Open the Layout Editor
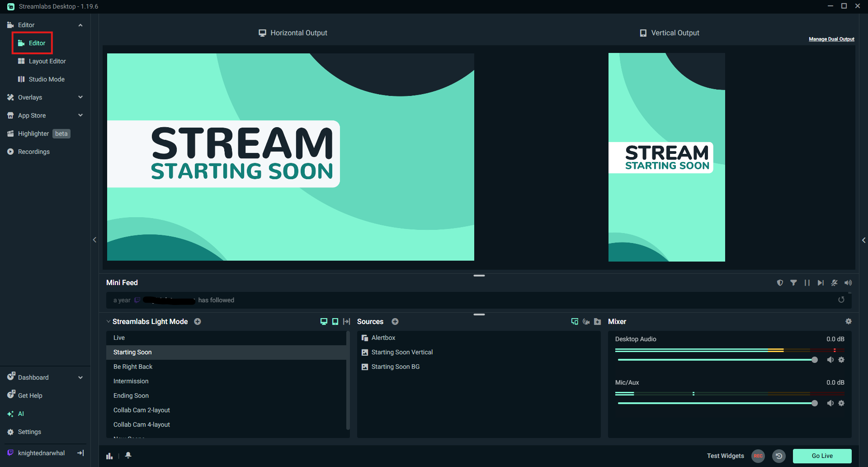This screenshot has height=467, width=868. [x=47, y=61]
